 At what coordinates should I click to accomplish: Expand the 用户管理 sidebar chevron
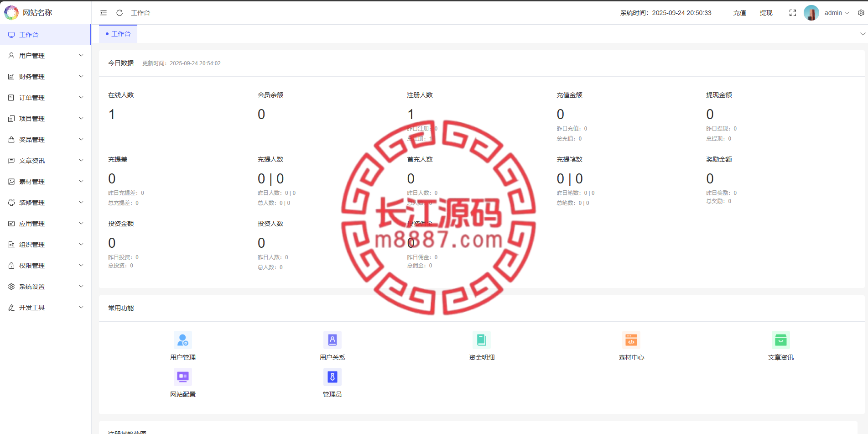(x=81, y=56)
